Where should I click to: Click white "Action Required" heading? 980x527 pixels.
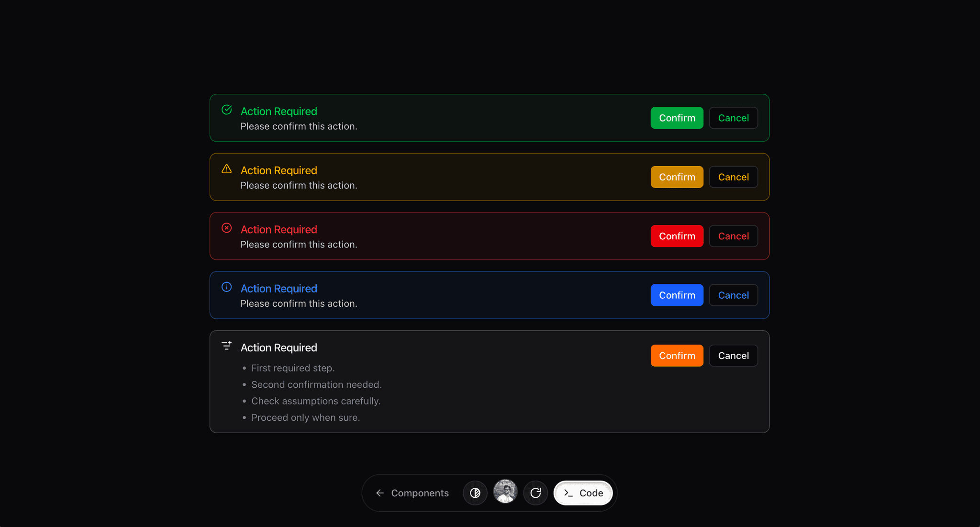click(279, 348)
